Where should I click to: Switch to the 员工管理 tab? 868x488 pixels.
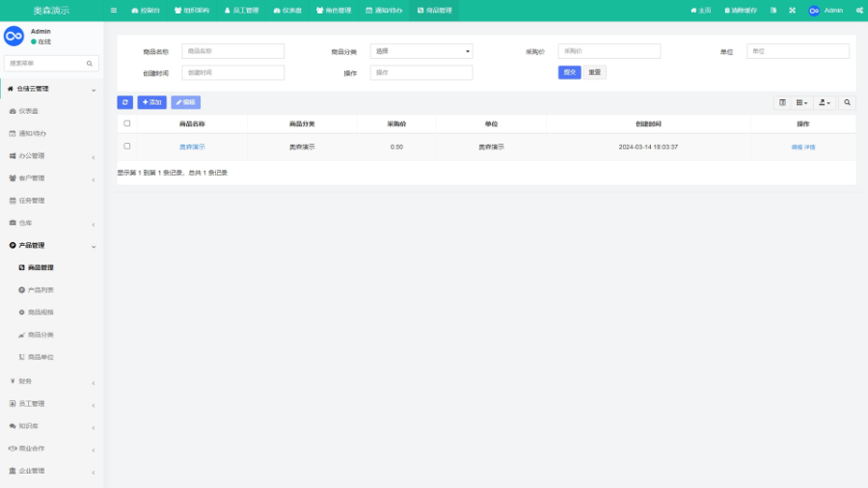click(241, 11)
